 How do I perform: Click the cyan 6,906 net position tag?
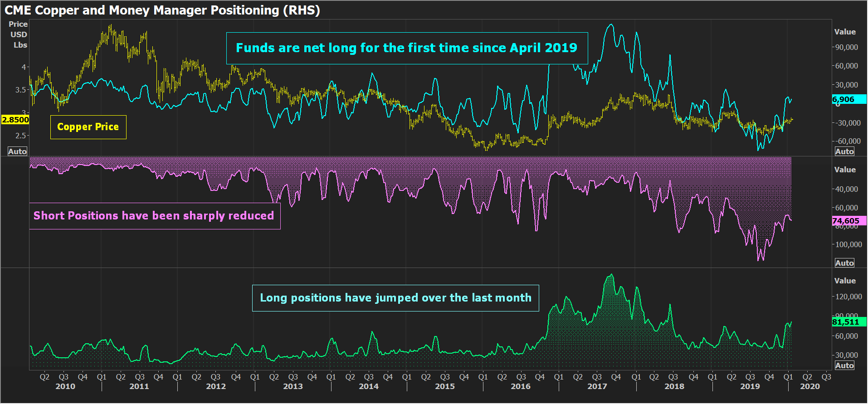(848, 99)
